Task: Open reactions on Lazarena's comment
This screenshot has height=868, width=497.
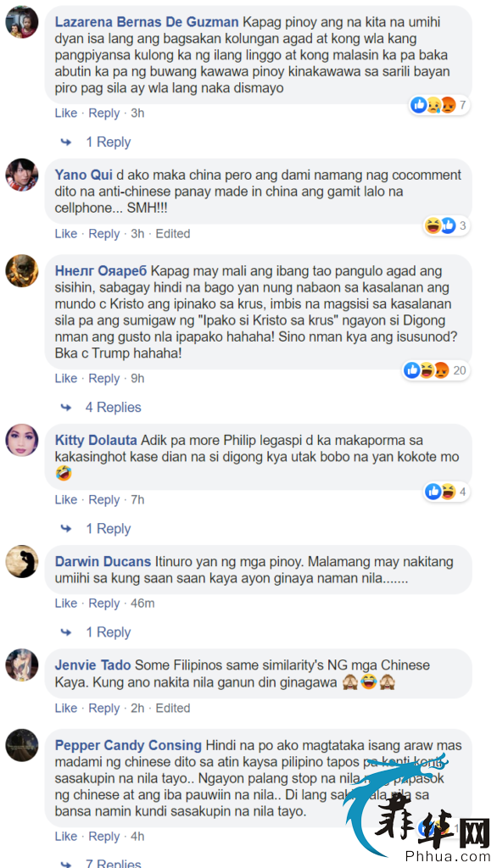Action: pos(439,104)
